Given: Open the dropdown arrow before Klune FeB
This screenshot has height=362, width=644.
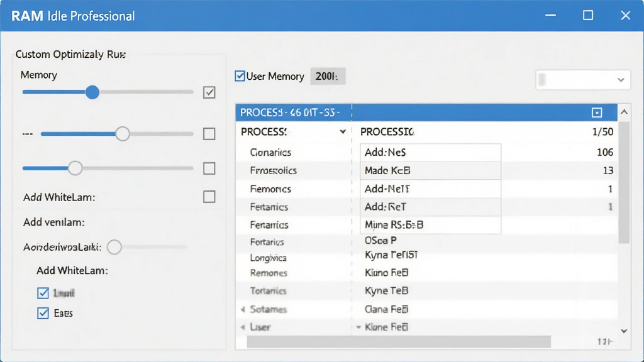Looking at the screenshot, I should coord(358,327).
